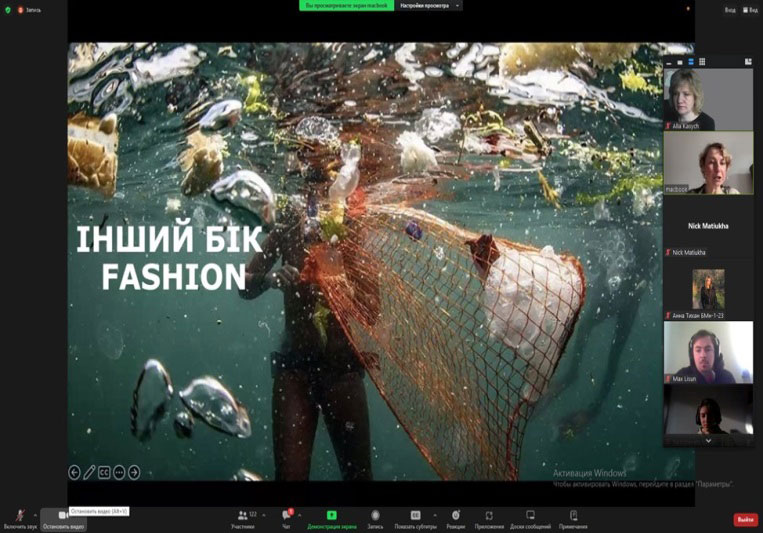Minimize the video thumbnail panel
763x533 pixels.
coord(669,62)
